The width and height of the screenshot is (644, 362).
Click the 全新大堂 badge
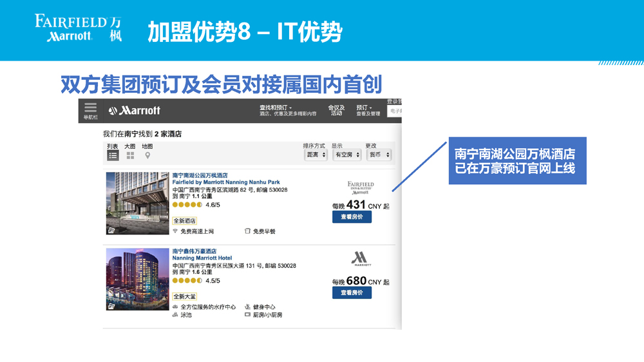coord(184,296)
